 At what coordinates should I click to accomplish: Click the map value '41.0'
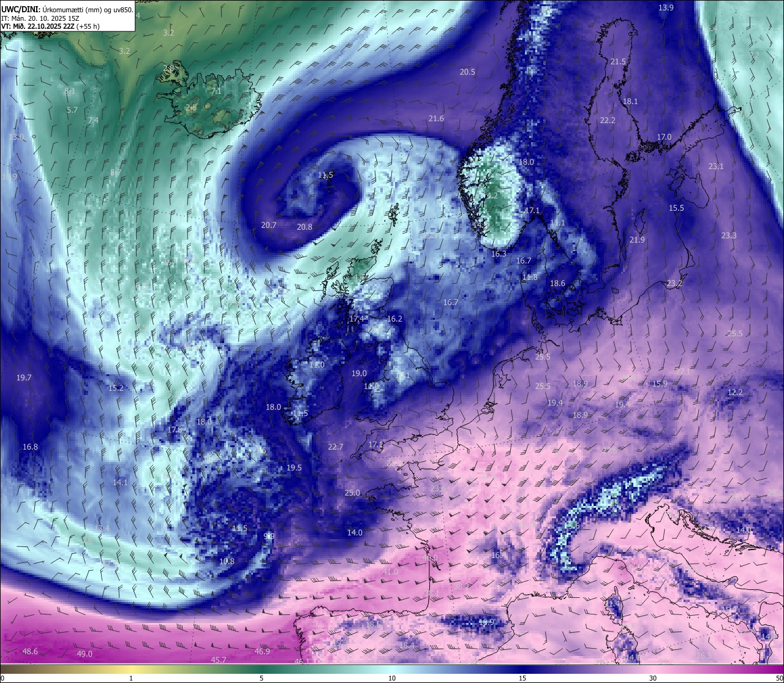390,572
